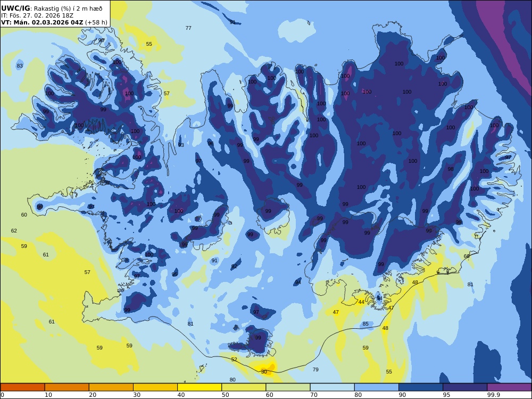This screenshot has height=399, width=532.
Task: Click the 95–99.9 navy legend swatch
Action: click(x=465, y=387)
